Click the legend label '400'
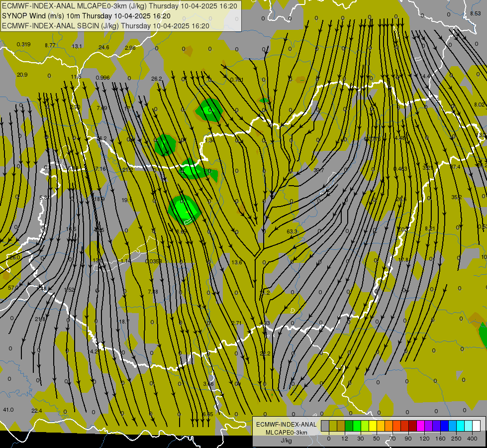 click(472, 439)
